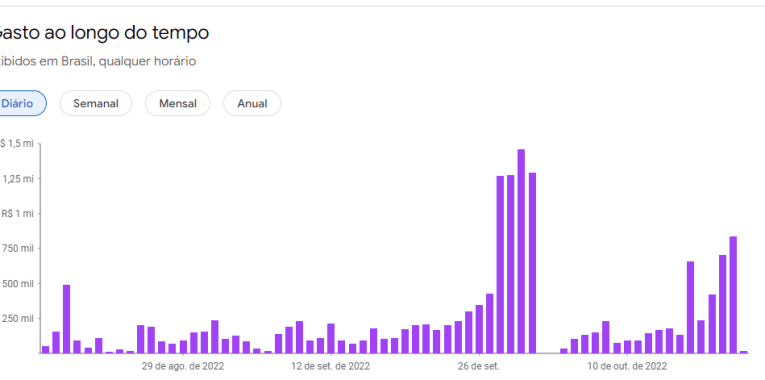Click the 250 mil axis label

coord(20,318)
